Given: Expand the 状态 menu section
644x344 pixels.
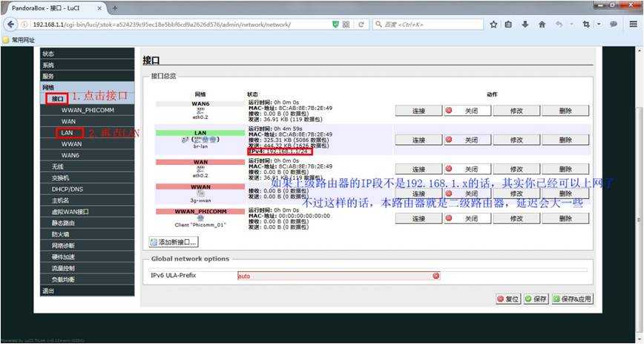Looking at the screenshot, I should point(48,53).
